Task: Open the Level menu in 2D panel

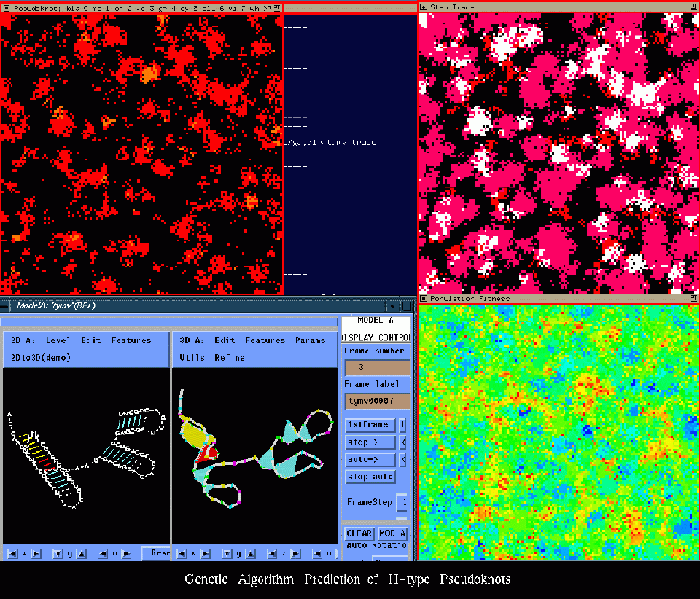Action: click(58, 340)
